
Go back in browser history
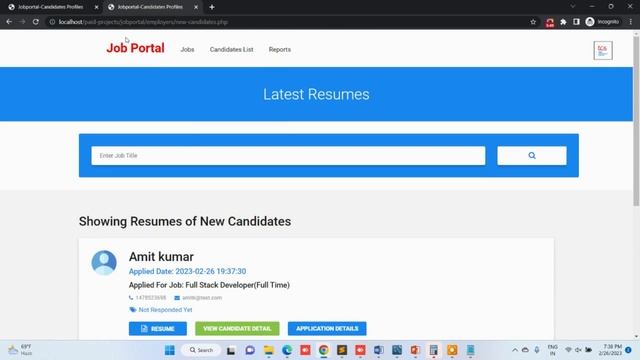coord(9,22)
